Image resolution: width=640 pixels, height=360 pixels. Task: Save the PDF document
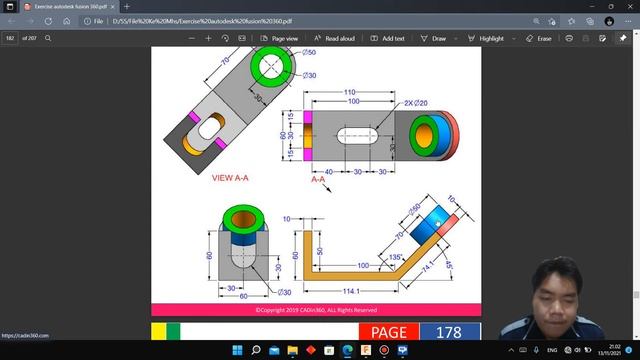[586, 38]
